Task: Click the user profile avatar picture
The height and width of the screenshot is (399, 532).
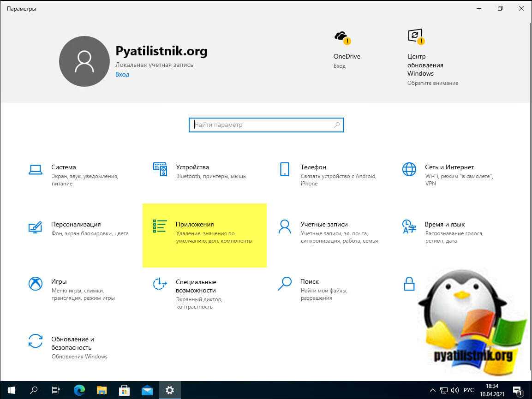Action: tap(84, 62)
